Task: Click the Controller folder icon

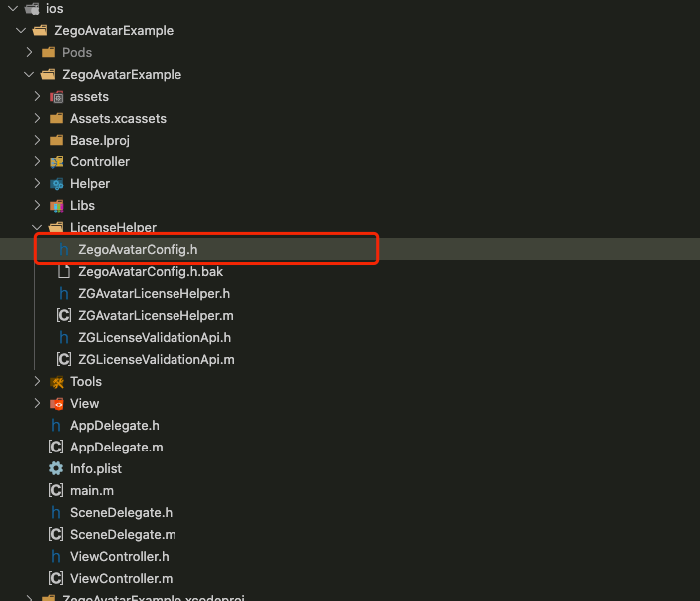Action: (56, 162)
